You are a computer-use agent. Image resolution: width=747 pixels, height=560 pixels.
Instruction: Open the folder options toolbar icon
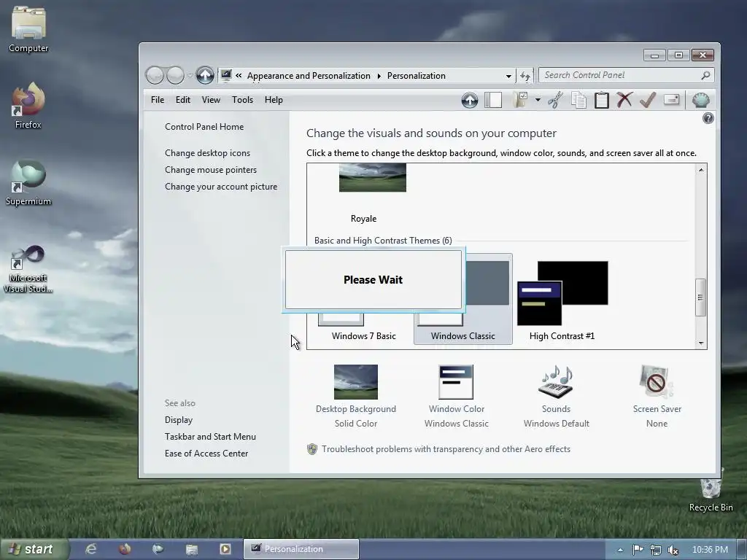[520, 100]
